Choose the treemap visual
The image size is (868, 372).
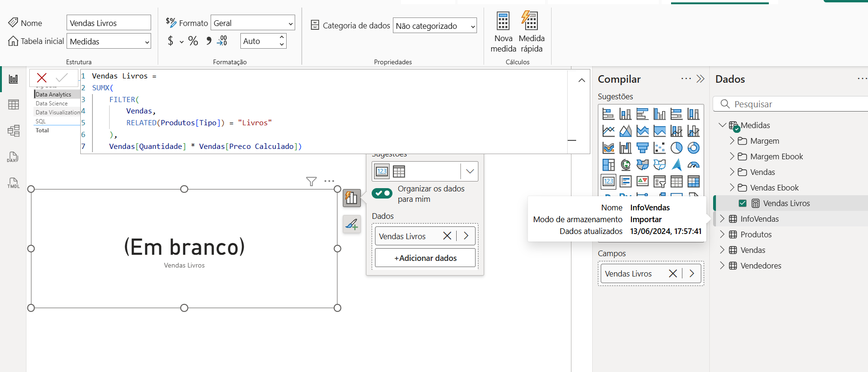(x=608, y=165)
